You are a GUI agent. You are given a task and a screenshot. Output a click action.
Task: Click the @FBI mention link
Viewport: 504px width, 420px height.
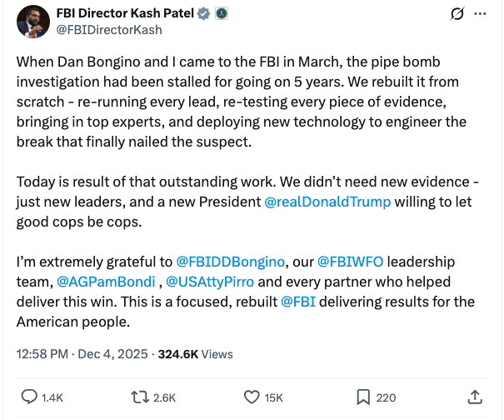[x=297, y=301]
